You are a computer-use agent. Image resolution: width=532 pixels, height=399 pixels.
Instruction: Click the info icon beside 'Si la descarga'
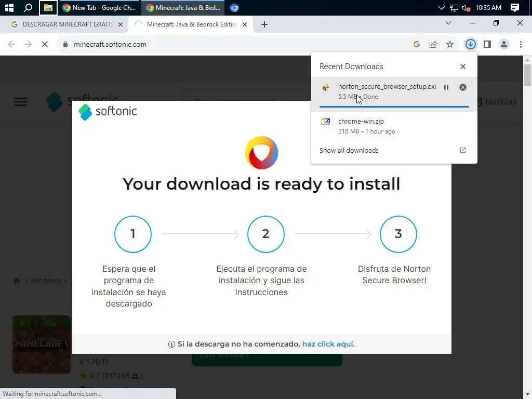tap(171, 344)
